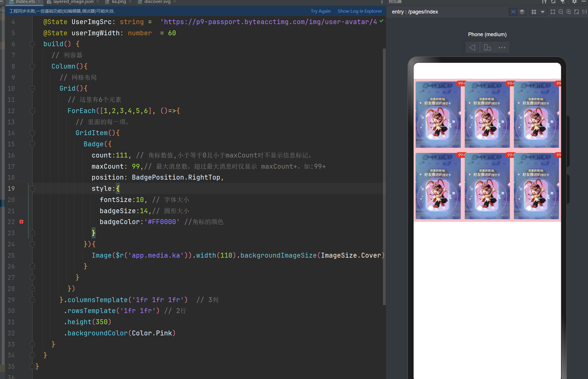Switch to the ka.png tab
The width and height of the screenshot is (588, 379).
119,2
